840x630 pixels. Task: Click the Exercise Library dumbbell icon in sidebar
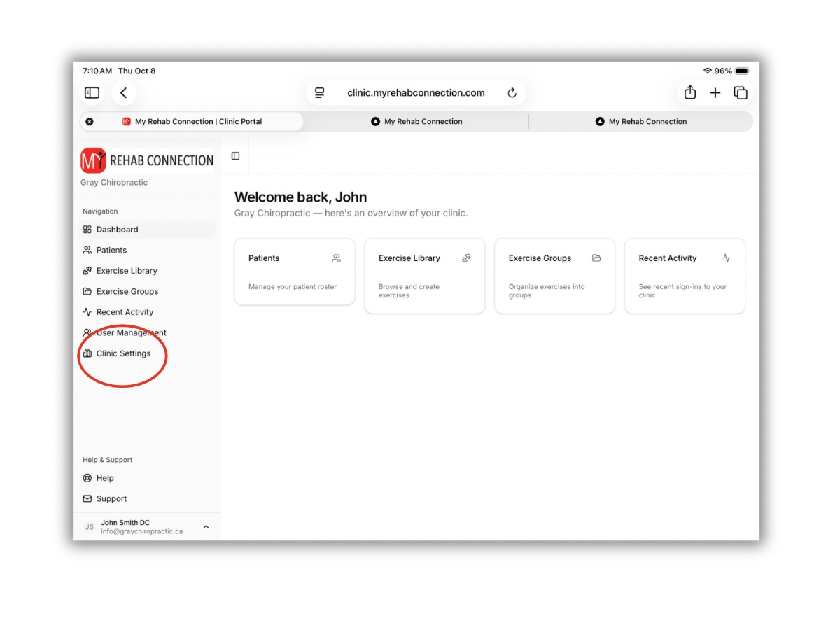[87, 271]
